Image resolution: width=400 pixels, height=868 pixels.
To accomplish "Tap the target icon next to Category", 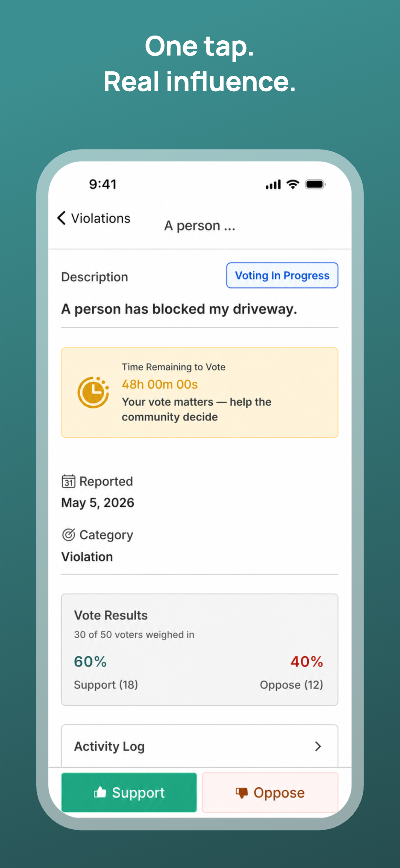I will click(69, 535).
